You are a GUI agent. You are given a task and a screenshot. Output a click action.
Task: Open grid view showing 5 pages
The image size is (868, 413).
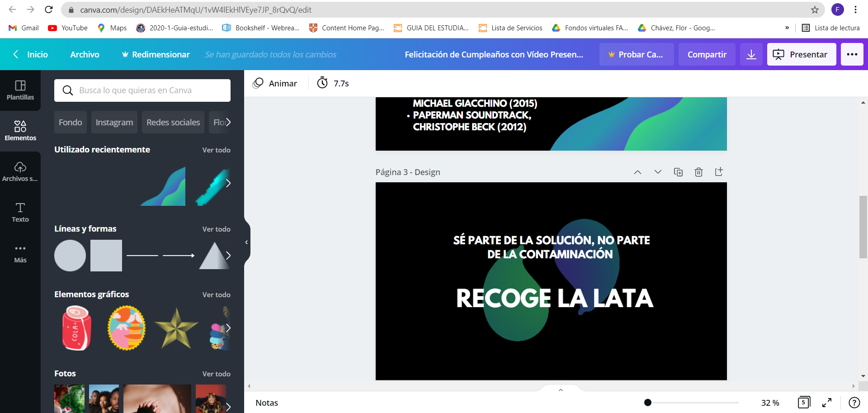click(x=804, y=402)
